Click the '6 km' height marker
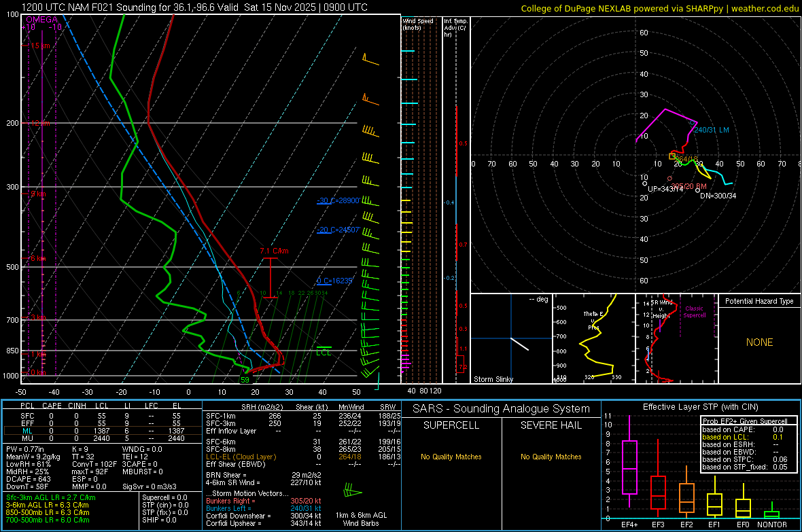 38,258
